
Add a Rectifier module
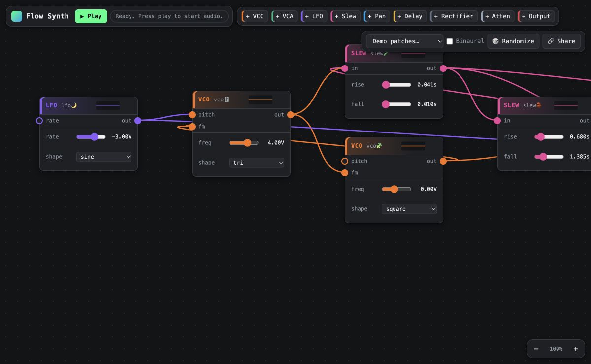coord(454,16)
